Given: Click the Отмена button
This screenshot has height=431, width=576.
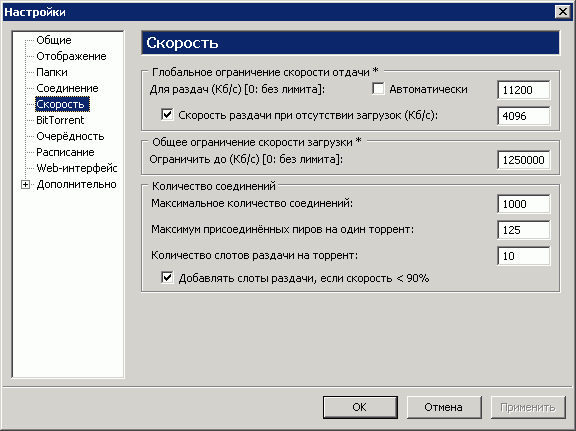Looking at the screenshot, I should [x=444, y=407].
